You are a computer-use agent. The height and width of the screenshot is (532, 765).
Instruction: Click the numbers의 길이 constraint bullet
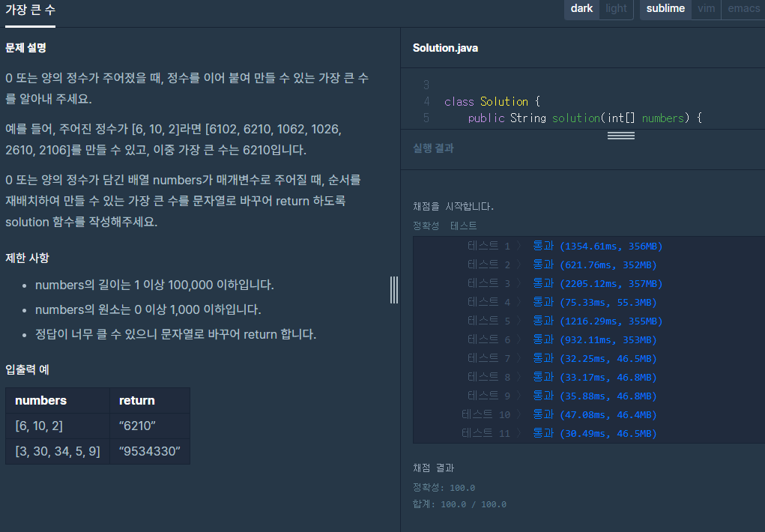pyautogui.click(x=154, y=285)
